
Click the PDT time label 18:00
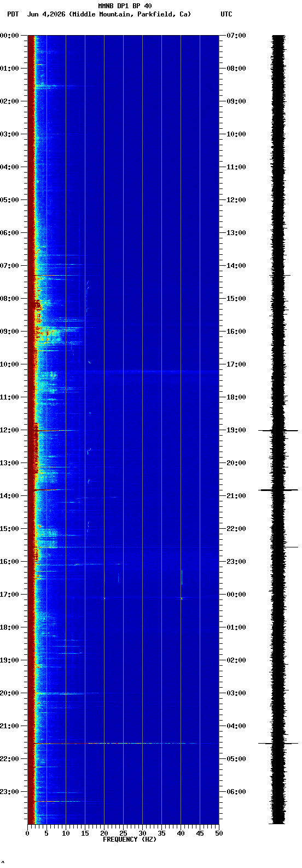(9, 627)
